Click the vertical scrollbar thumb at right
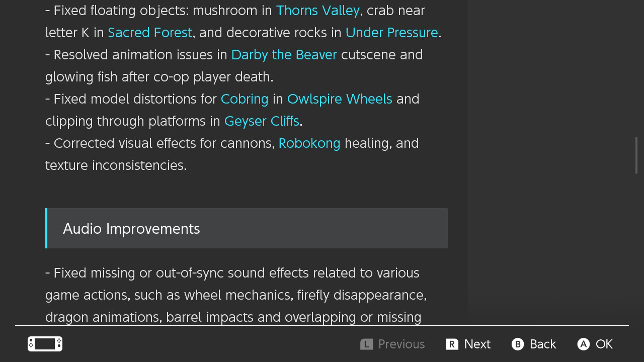Image resolution: width=644 pixels, height=362 pixels. pyautogui.click(x=636, y=155)
